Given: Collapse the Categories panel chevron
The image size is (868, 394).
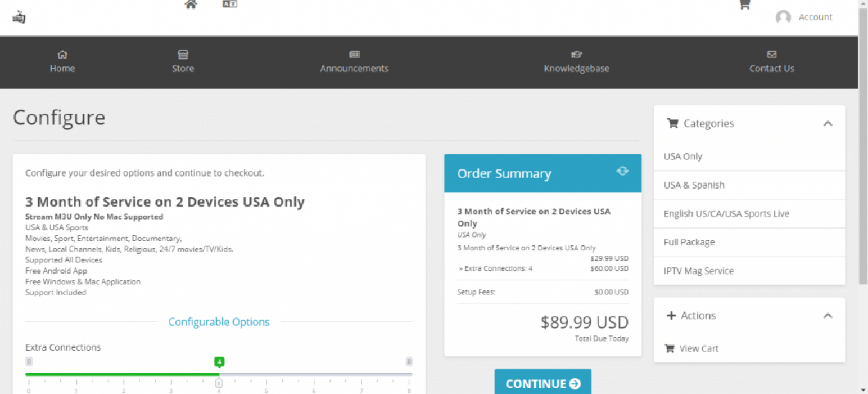Looking at the screenshot, I should [x=828, y=124].
